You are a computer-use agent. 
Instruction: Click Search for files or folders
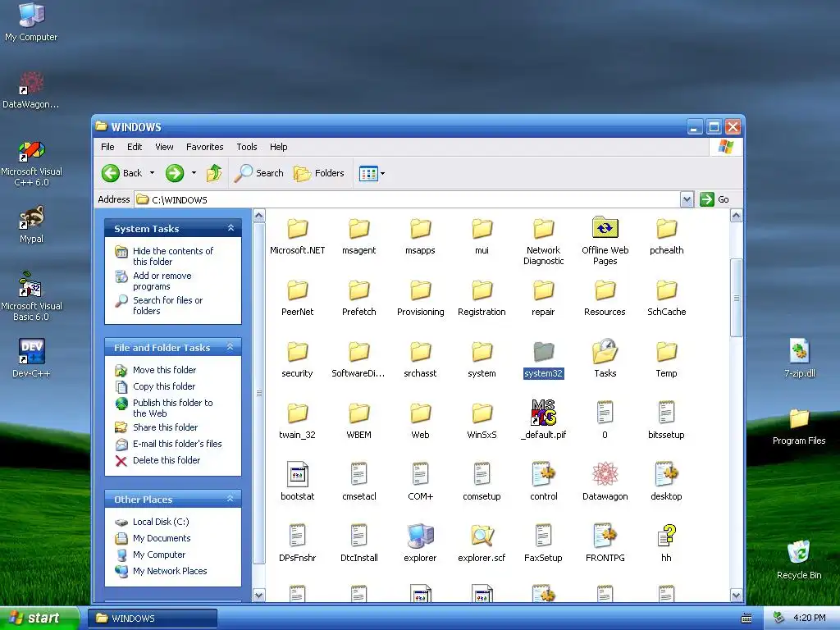coord(167,305)
